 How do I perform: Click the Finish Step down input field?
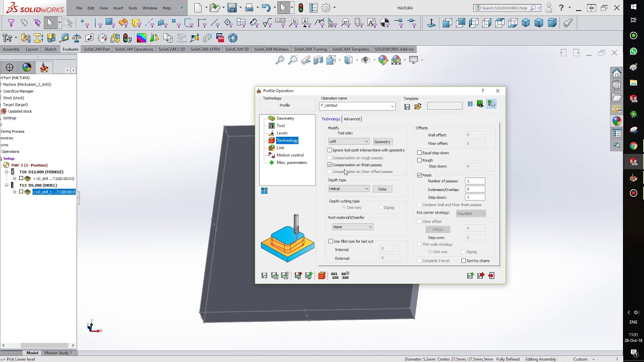[x=475, y=197]
